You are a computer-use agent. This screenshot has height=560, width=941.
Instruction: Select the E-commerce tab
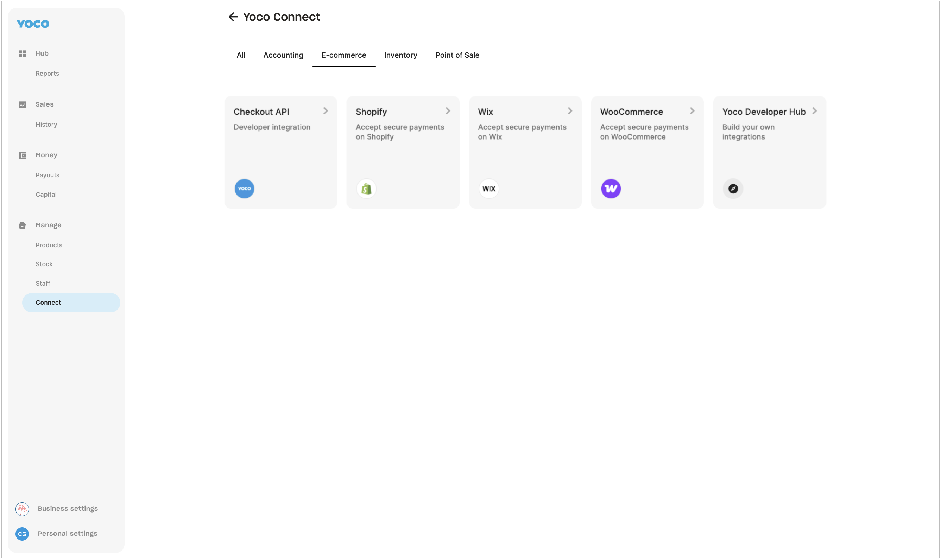click(343, 55)
